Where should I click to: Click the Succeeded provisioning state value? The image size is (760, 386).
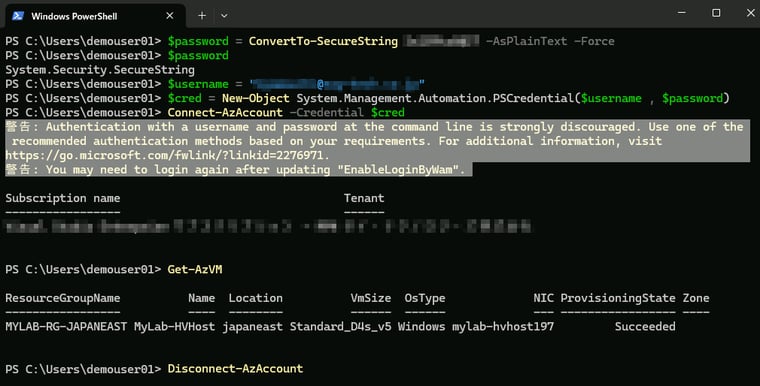point(645,326)
